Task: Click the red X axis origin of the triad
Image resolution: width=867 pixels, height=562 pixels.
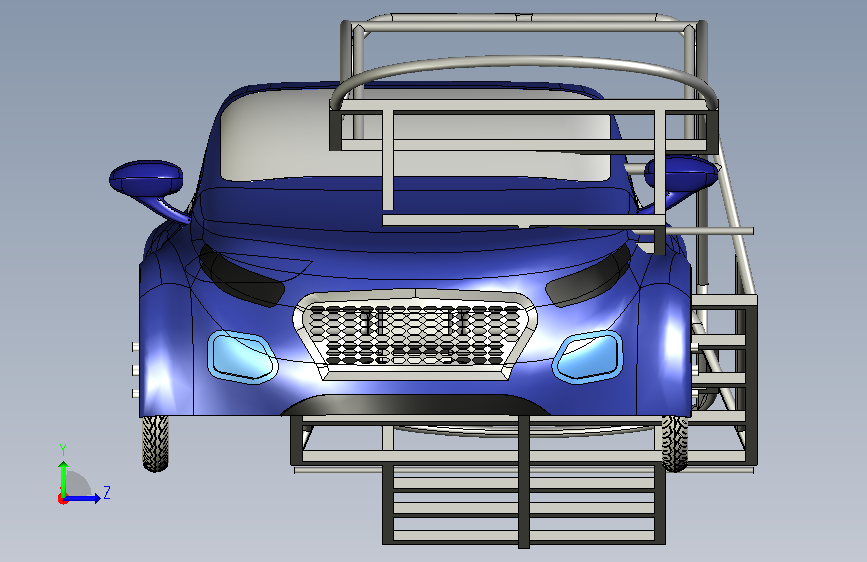Action: tap(62, 499)
